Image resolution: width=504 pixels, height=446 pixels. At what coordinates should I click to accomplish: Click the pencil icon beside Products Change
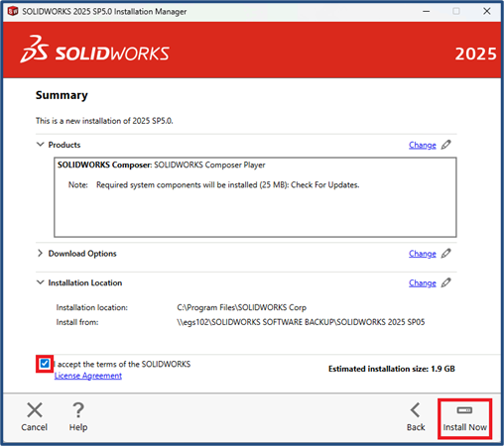point(445,145)
